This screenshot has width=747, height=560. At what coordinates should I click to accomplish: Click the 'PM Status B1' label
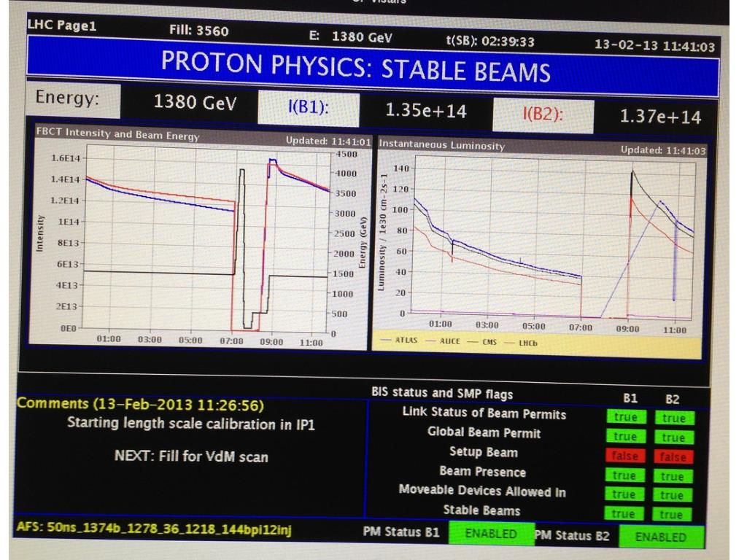tap(401, 532)
